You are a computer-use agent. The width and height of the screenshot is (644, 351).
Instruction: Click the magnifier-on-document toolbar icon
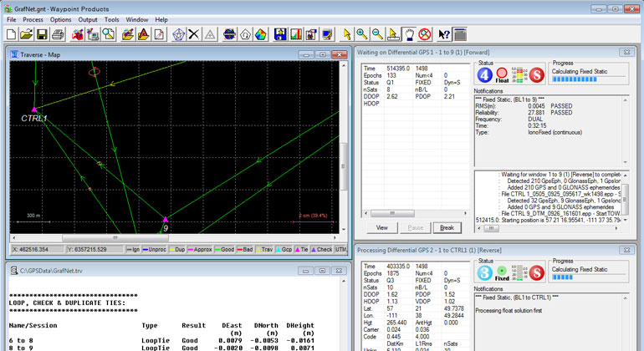click(x=109, y=34)
